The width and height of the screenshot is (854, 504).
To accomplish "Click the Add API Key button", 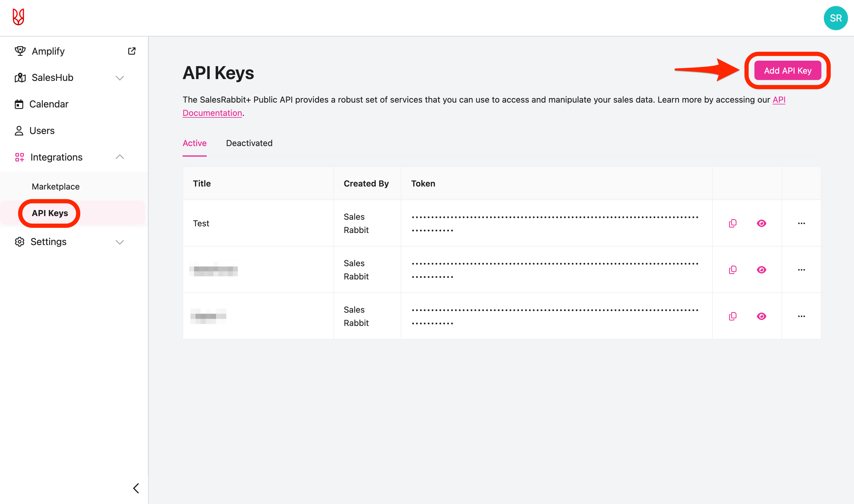I will pyautogui.click(x=787, y=71).
